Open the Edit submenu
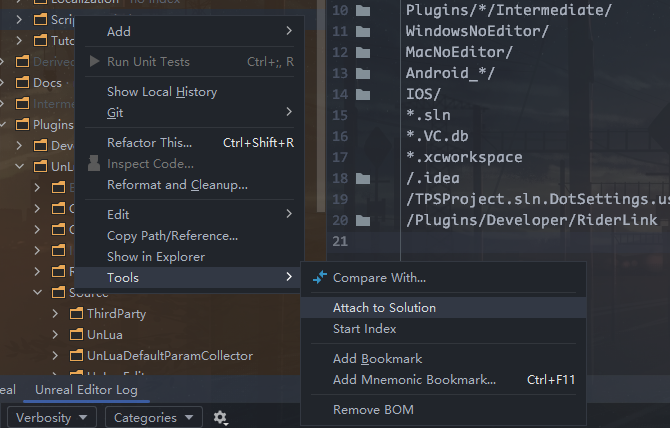 (189, 214)
